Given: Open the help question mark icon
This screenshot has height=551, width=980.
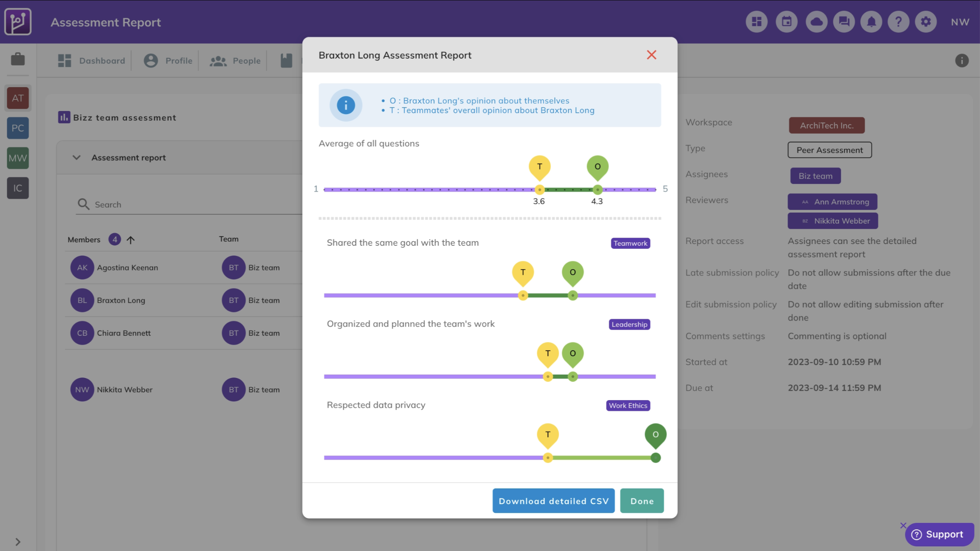Looking at the screenshot, I should 898,22.
